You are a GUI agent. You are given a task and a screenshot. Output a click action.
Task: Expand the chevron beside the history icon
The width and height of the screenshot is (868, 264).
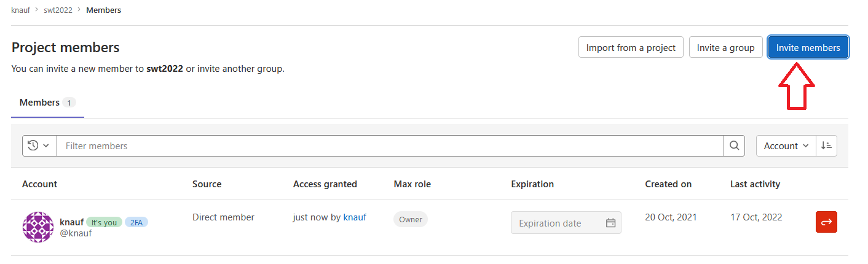pyautogui.click(x=45, y=146)
